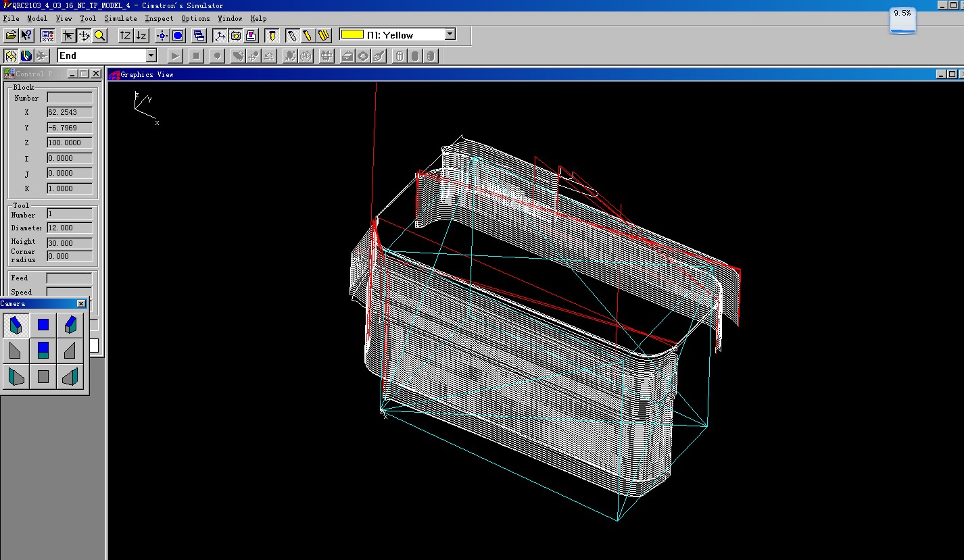Click the XYZ coordinates toolbar icon
964x560 pixels.
(47, 35)
